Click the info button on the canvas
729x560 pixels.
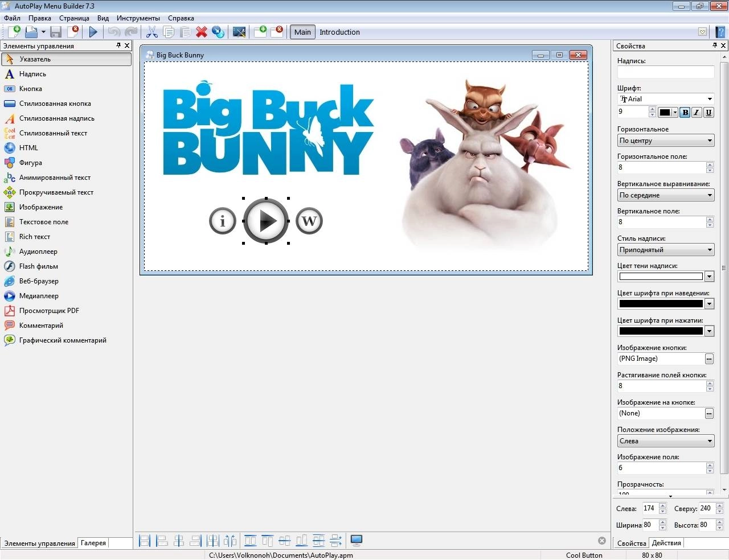223,221
